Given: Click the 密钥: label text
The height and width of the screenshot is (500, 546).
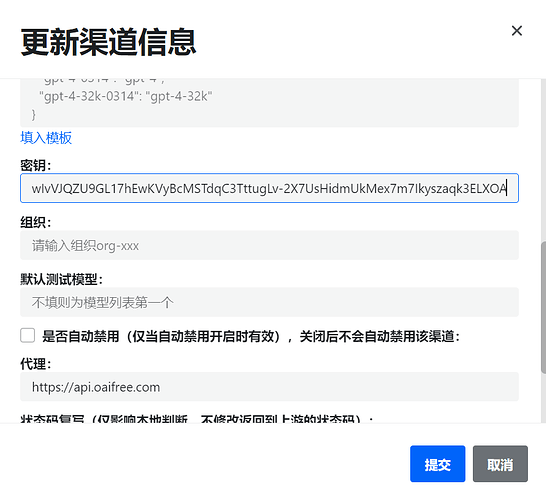Looking at the screenshot, I should coord(36,165).
